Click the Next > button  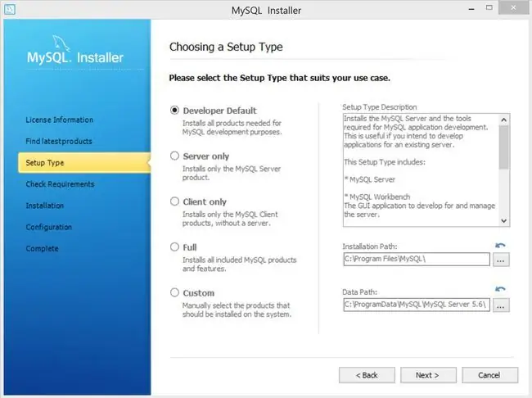point(428,375)
